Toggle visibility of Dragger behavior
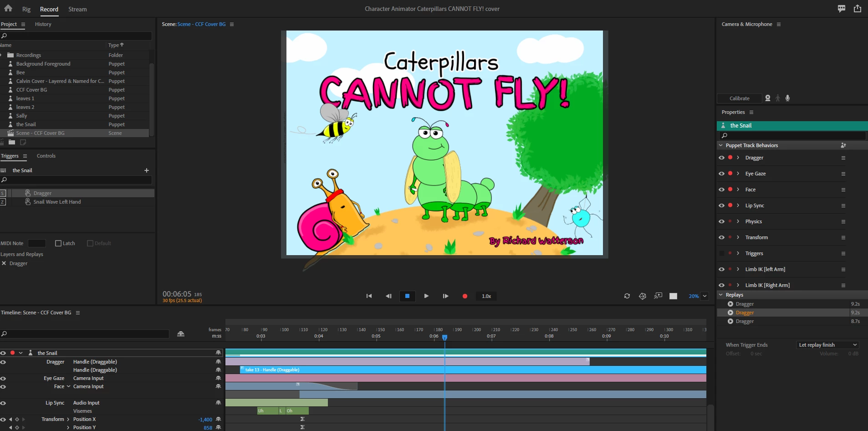Screen dimensions: 868x431 721,158
